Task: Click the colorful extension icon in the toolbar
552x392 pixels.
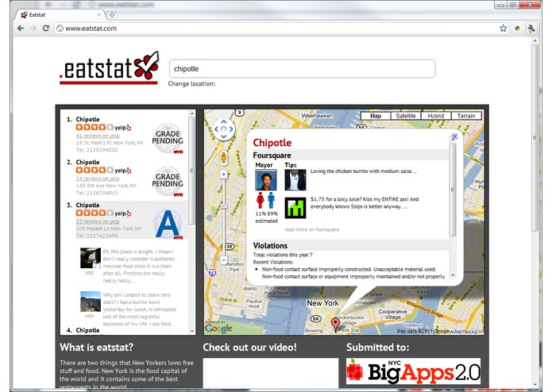Action: 517,29
